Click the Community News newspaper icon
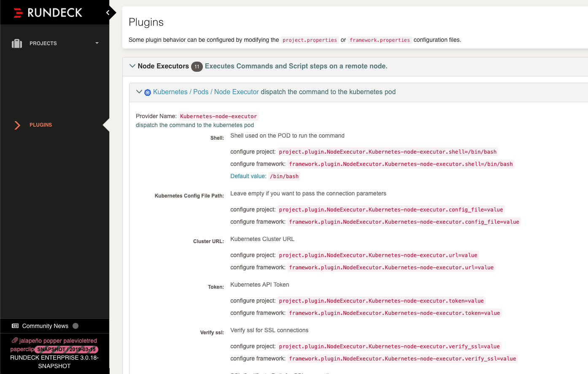The height and width of the screenshot is (374, 588). pyautogui.click(x=16, y=326)
